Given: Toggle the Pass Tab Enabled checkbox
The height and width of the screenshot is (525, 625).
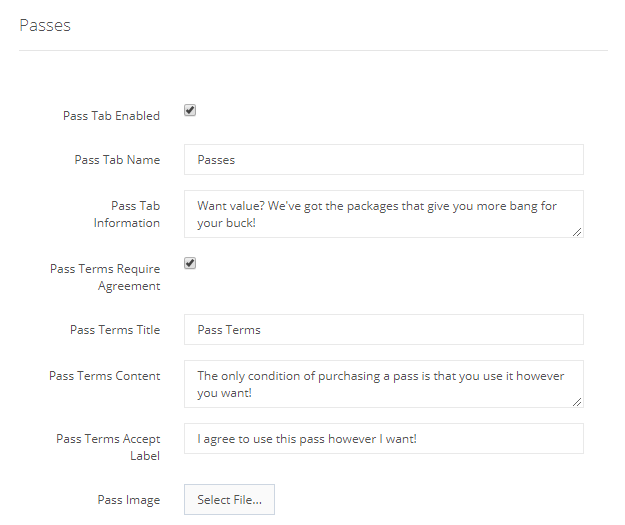Looking at the screenshot, I should pyautogui.click(x=190, y=111).
